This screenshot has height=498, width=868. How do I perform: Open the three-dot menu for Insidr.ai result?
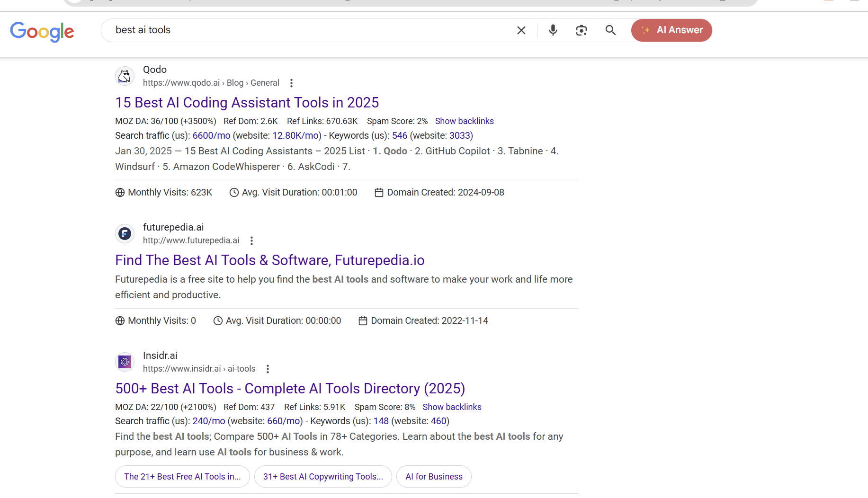point(268,369)
